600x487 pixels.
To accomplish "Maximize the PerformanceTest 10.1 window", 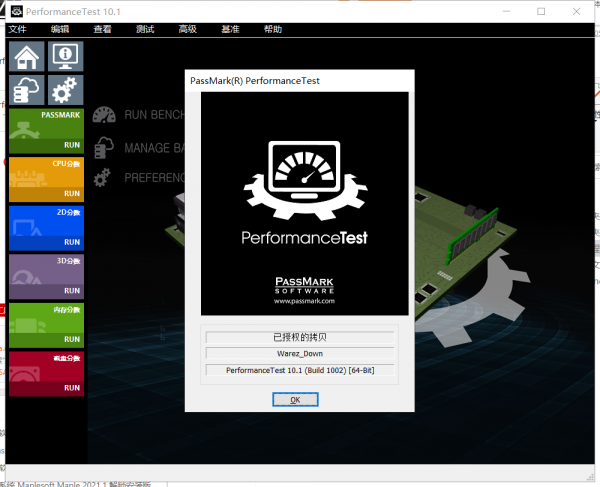I will click(541, 11).
